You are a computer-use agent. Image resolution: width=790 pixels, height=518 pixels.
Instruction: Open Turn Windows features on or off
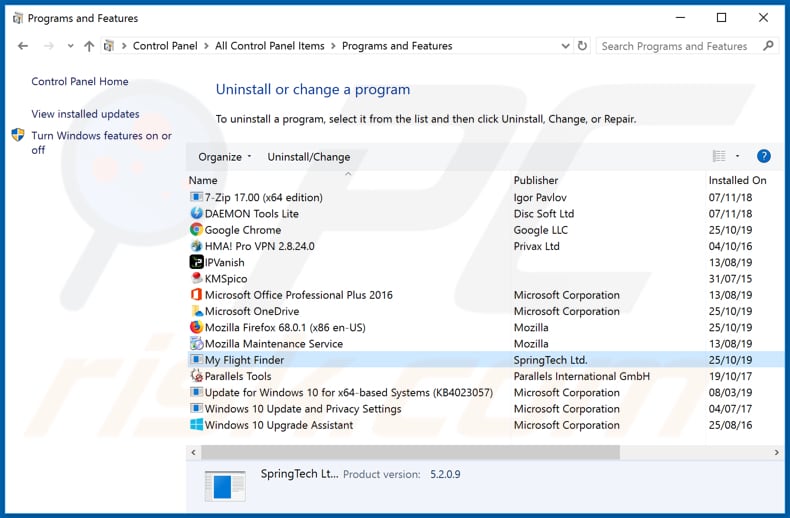click(x=101, y=143)
